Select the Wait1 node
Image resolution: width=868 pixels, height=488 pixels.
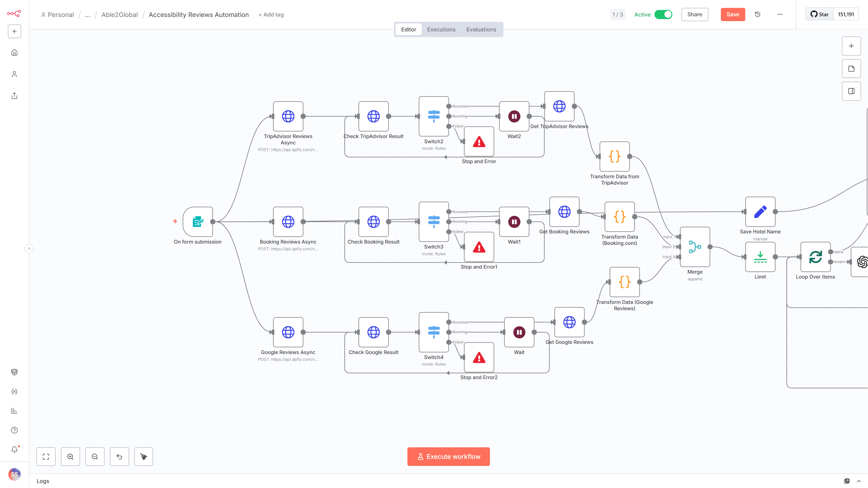tap(514, 222)
